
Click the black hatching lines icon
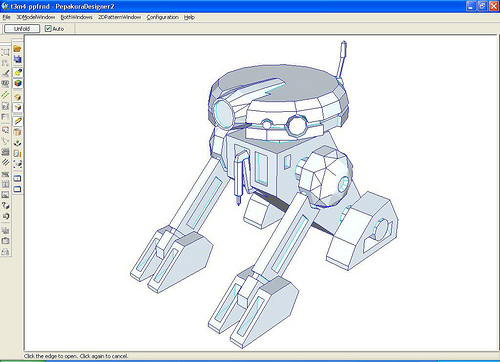[5, 162]
